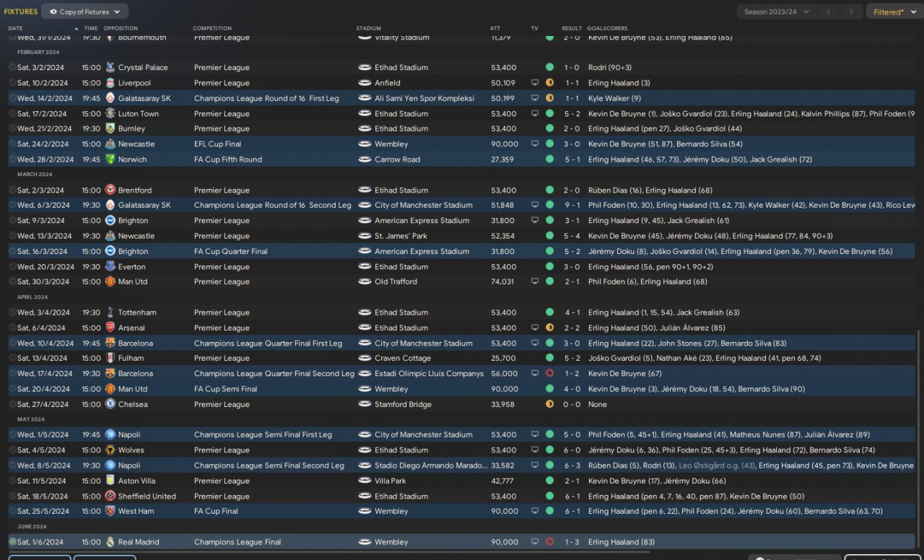Click the Tottenham club badge icon
924x560 pixels.
point(110,312)
